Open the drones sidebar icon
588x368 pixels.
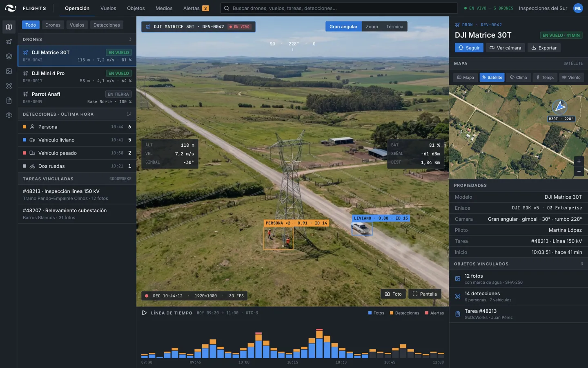click(9, 42)
